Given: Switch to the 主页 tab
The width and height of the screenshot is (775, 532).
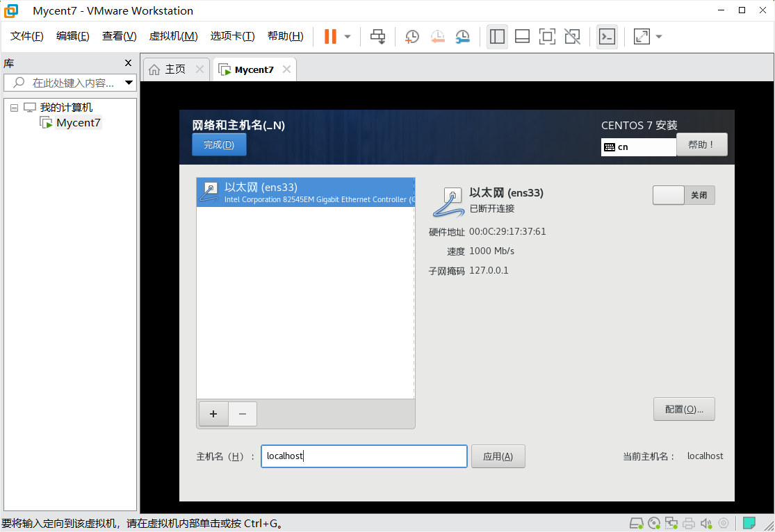Looking at the screenshot, I should click(174, 69).
